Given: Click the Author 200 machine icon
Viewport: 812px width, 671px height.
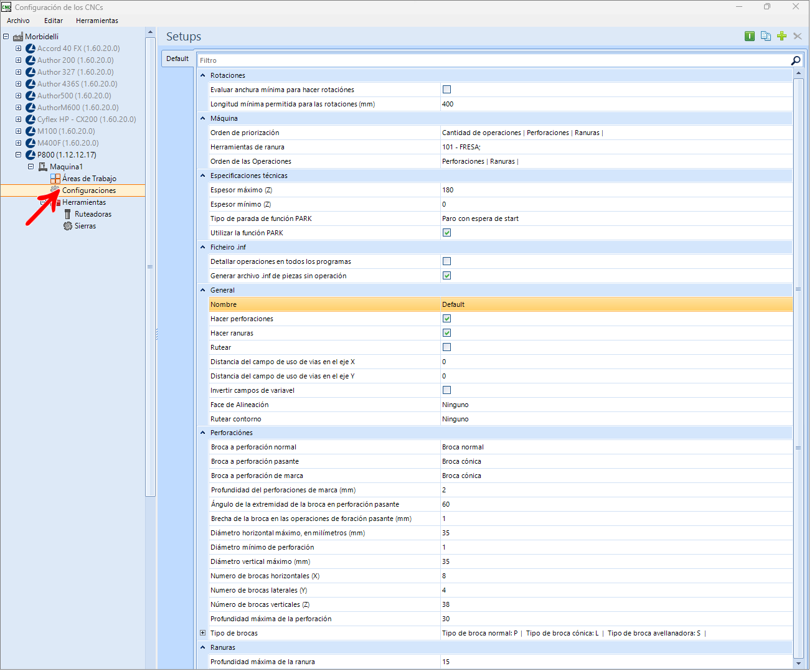Looking at the screenshot, I should (31, 60).
